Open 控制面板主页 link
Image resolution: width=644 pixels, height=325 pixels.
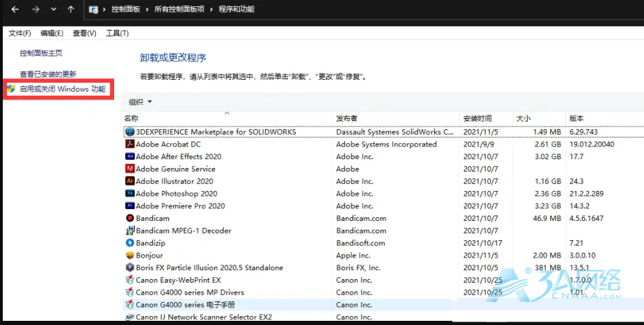tap(41, 53)
